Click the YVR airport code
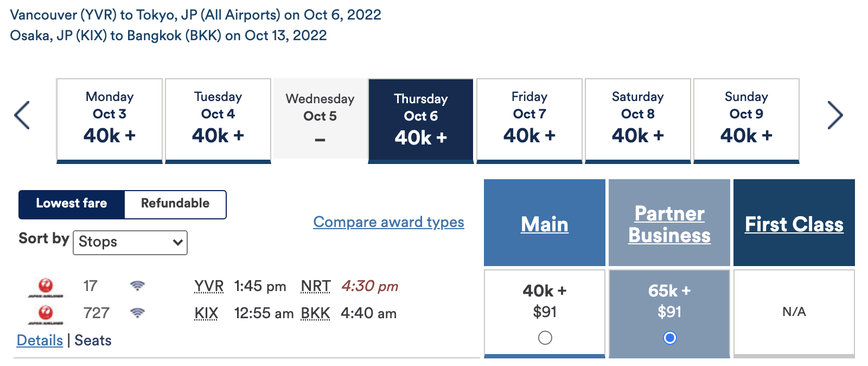The image size is (868, 366). (209, 286)
